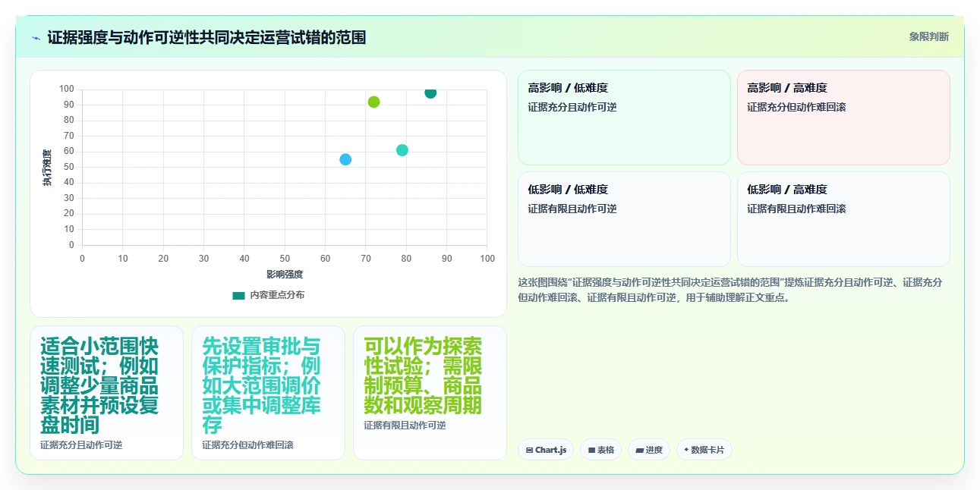Viewport: 980px width, 490px height.
Task: Click 证据有限且动作可逆 in the 低影响 / 低难度 card
Action: coord(572,209)
